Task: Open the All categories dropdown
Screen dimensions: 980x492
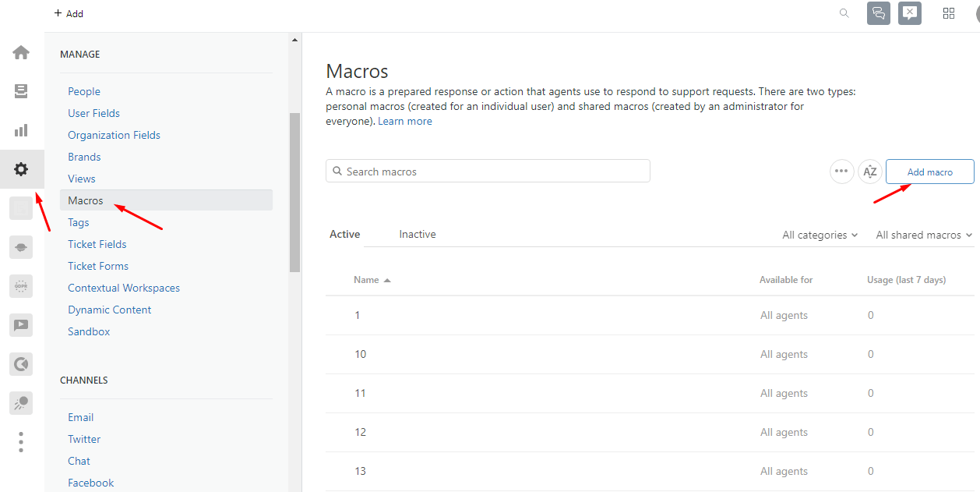Action: (819, 234)
